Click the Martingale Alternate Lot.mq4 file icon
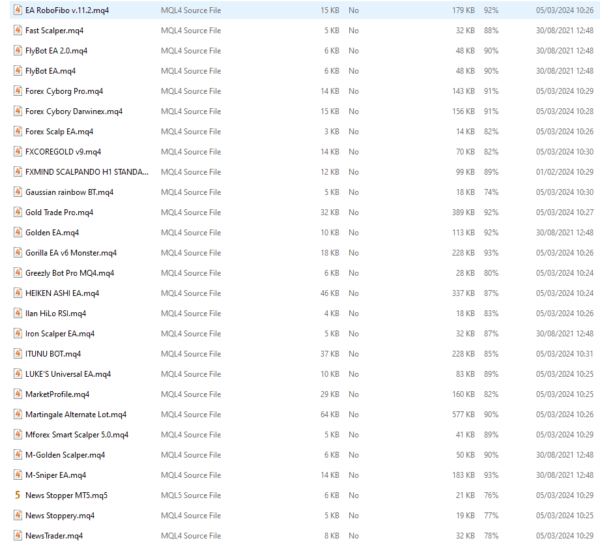600x545 pixels. (18, 414)
